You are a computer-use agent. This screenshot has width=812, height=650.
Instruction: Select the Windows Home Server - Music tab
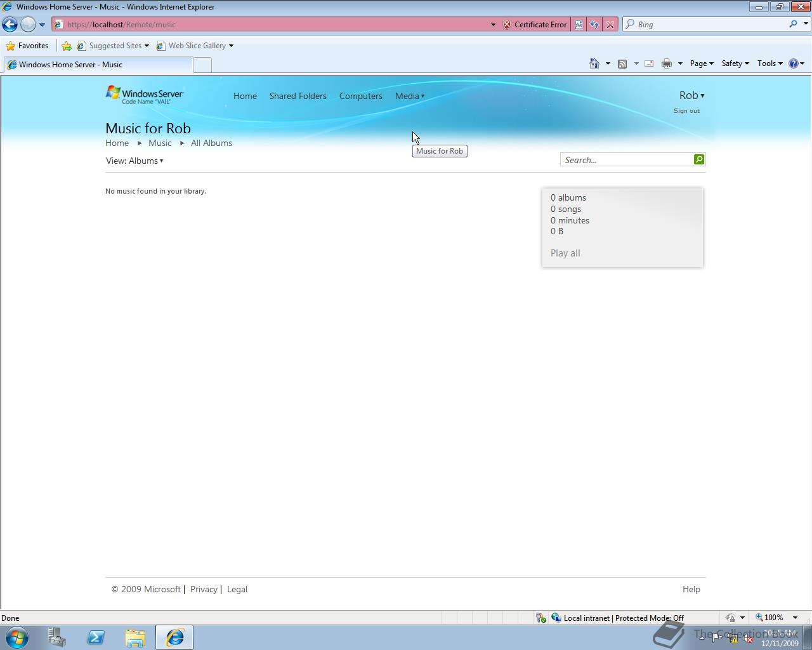(x=97, y=65)
